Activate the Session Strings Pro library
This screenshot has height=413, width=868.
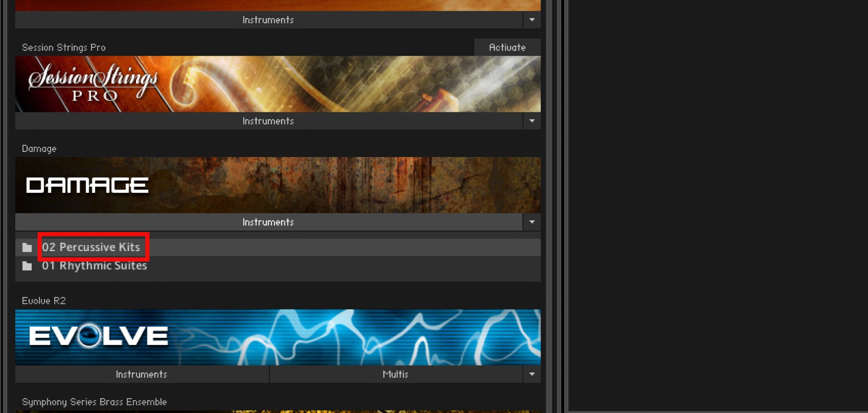pyautogui.click(x=507, y=47)
